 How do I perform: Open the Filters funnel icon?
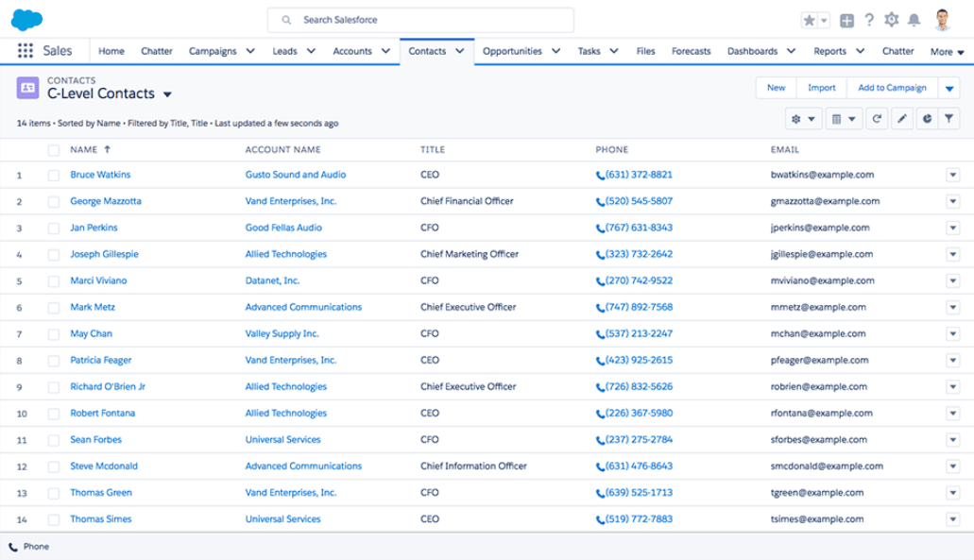pyautogui.click(x=949, y=119)
